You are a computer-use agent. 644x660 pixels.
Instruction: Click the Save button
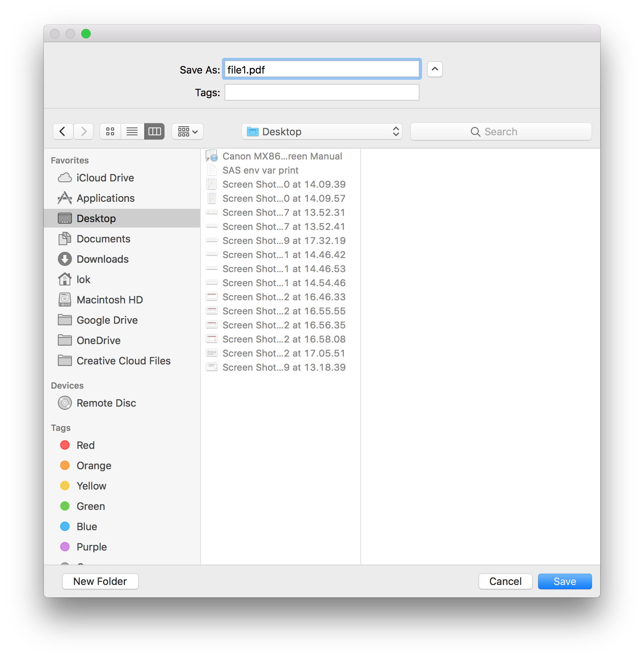point(565,581)
